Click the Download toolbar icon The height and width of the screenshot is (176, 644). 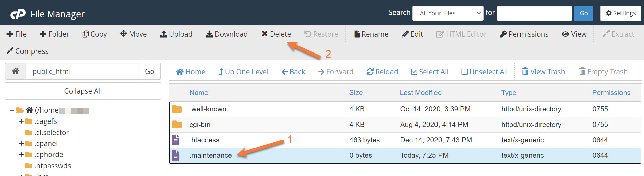pyautogui.click(x=209, y=34)
